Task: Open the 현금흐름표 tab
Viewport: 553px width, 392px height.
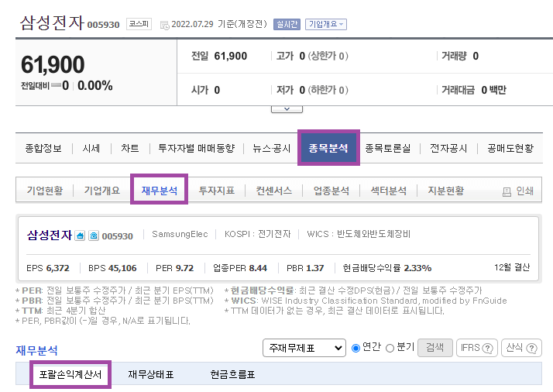Action: 232,374
